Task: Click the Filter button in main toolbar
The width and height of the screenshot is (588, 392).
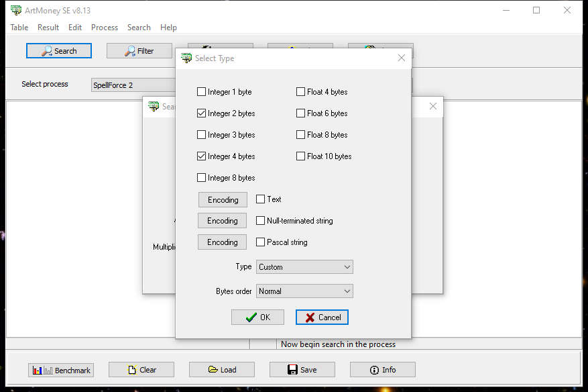Action: point(139,51)
